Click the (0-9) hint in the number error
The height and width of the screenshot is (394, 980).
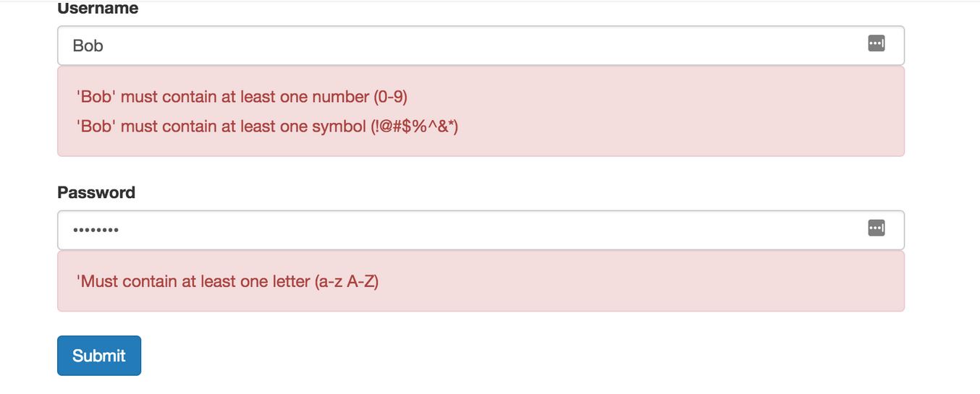(x=390, y=97)
